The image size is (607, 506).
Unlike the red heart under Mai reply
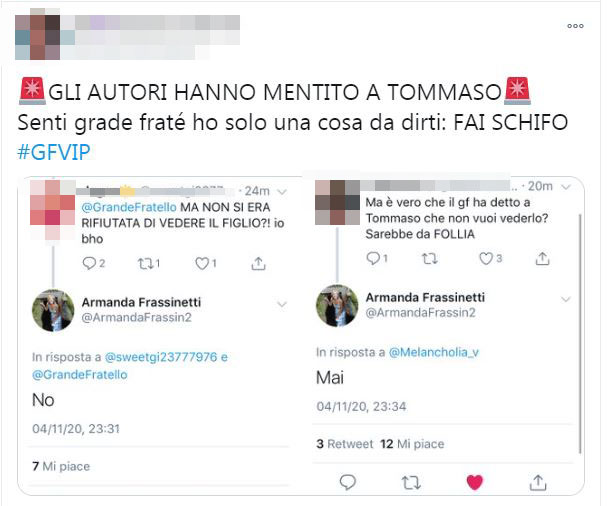point(475,482)
